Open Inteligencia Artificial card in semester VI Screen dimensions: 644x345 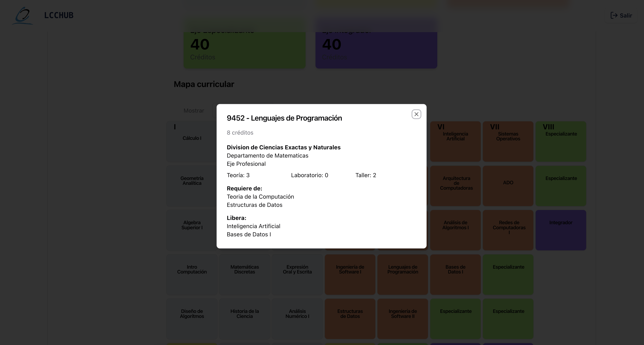pos(456,142)
